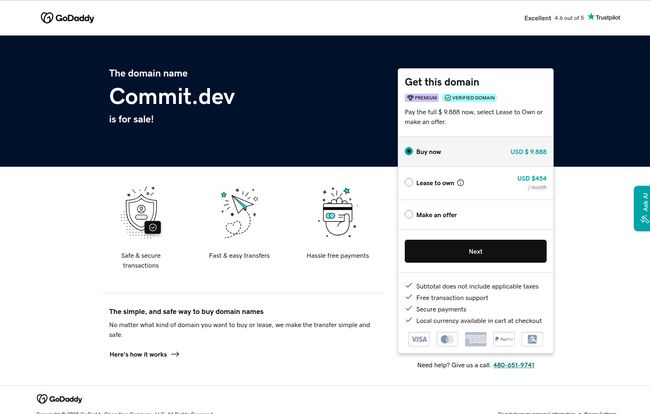Click the Hassle free payments caption

[x=338, y=256]
